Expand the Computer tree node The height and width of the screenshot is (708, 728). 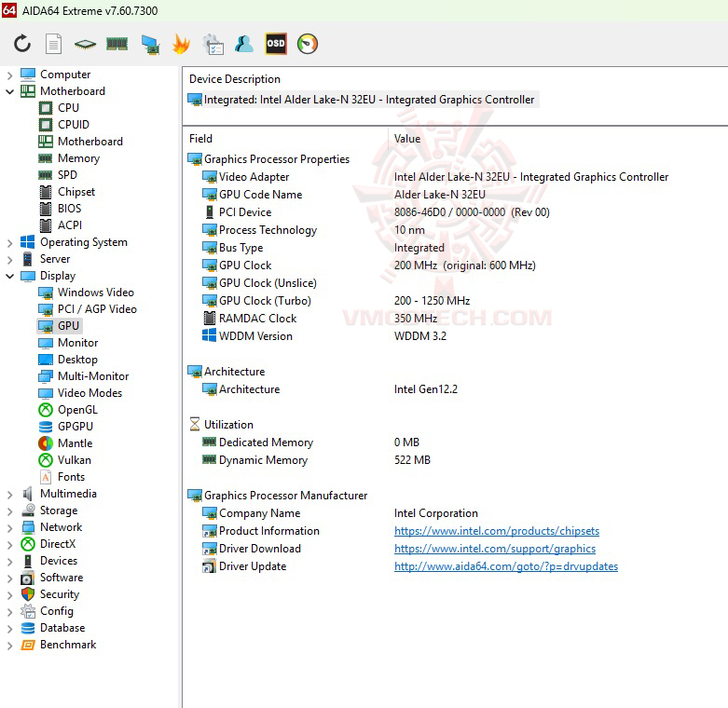click(x=9, y=75)
